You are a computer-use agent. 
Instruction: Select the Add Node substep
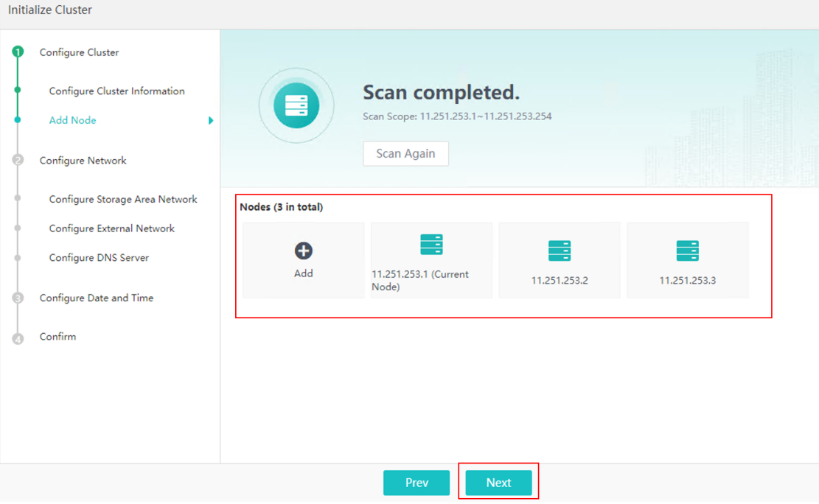point(72,120)
